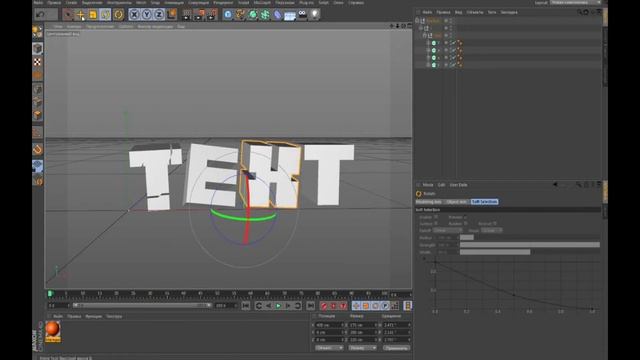
Task: Switch to the Soft Selection tab
Action: point(484,202)
